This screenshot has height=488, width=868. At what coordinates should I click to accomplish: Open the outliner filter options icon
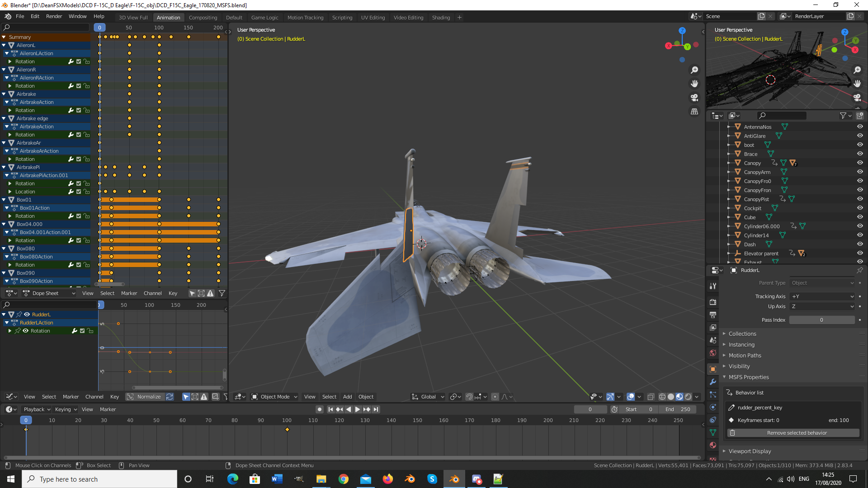844,116
